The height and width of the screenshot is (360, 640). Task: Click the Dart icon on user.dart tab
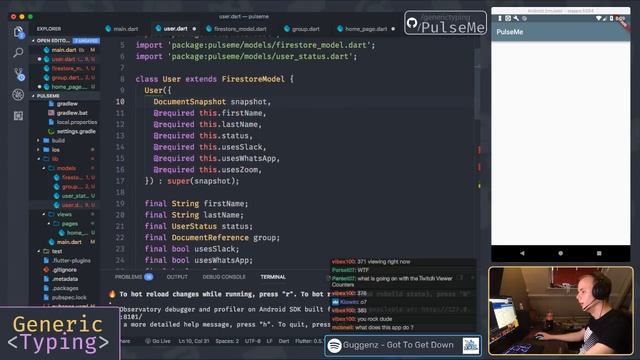pos(158,29)
